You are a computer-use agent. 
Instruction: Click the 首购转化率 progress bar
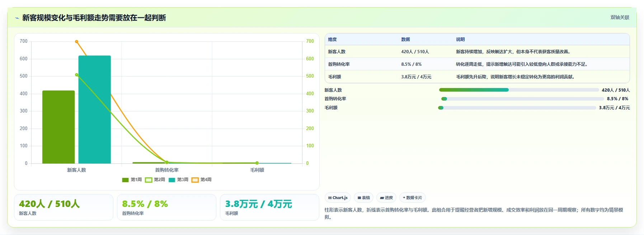point(522,99)
